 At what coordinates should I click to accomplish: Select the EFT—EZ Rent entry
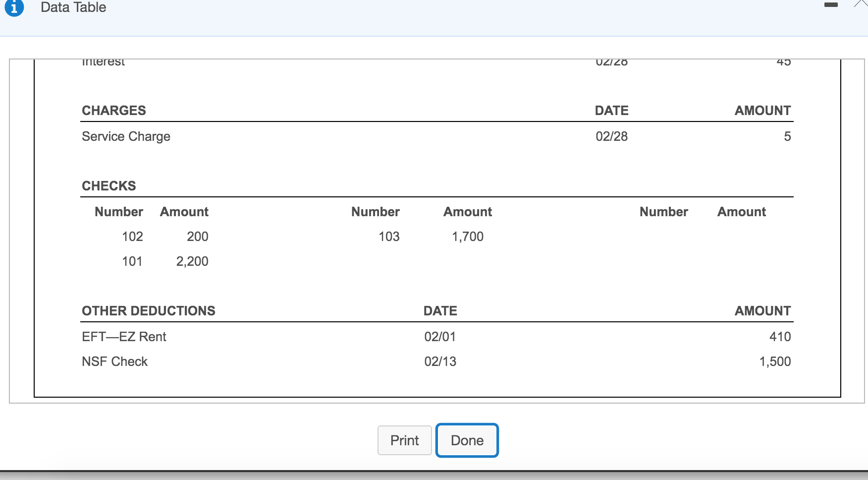point(124,336)
